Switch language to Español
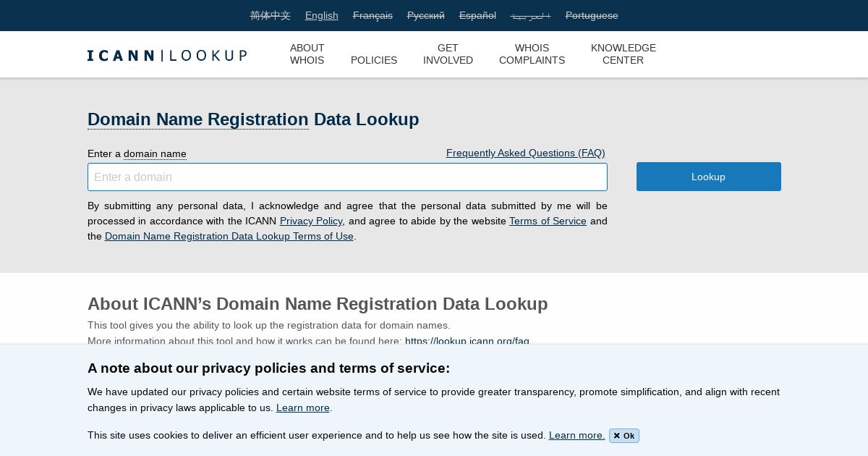The height and width of the screenshot is (456, 868). click(477, 15)
